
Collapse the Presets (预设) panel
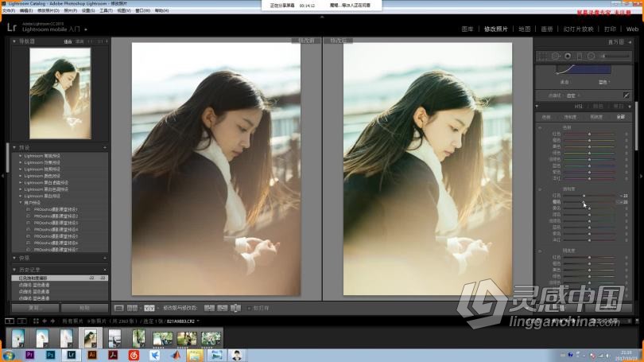pos(14,147)
